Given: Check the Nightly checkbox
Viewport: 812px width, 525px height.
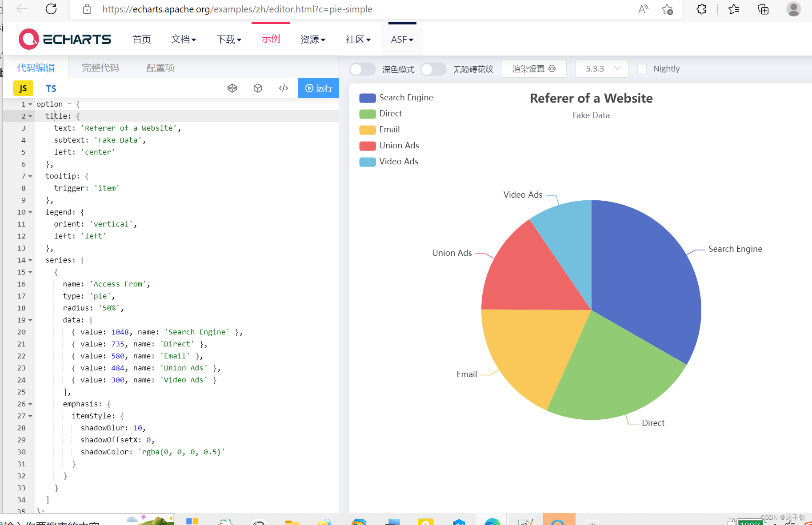Looking at the screenshot, I should click(x=642, y=68).
